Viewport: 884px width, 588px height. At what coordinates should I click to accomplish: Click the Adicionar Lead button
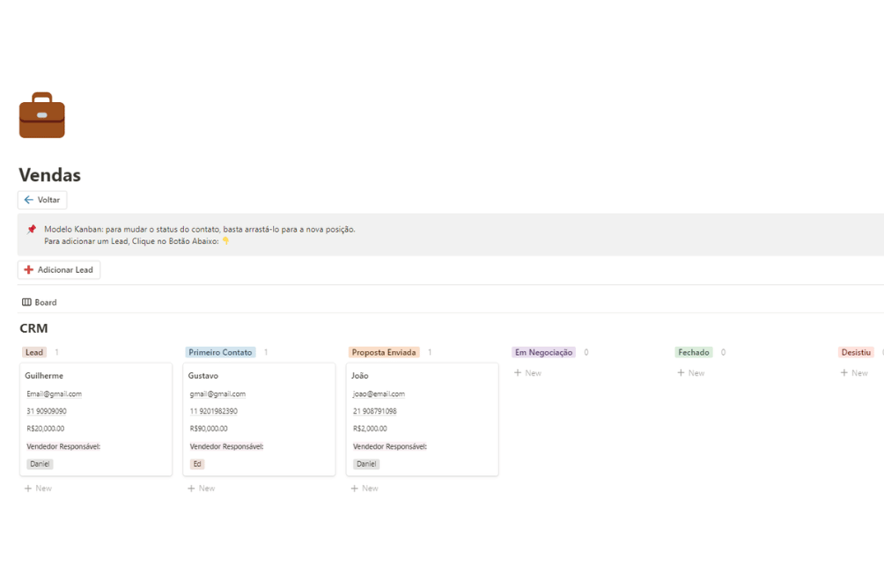59,270
